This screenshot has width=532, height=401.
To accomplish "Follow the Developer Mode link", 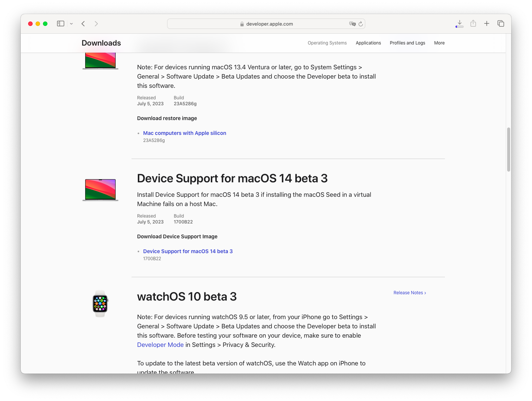I will pyautogui.click(x=160, y=345).
